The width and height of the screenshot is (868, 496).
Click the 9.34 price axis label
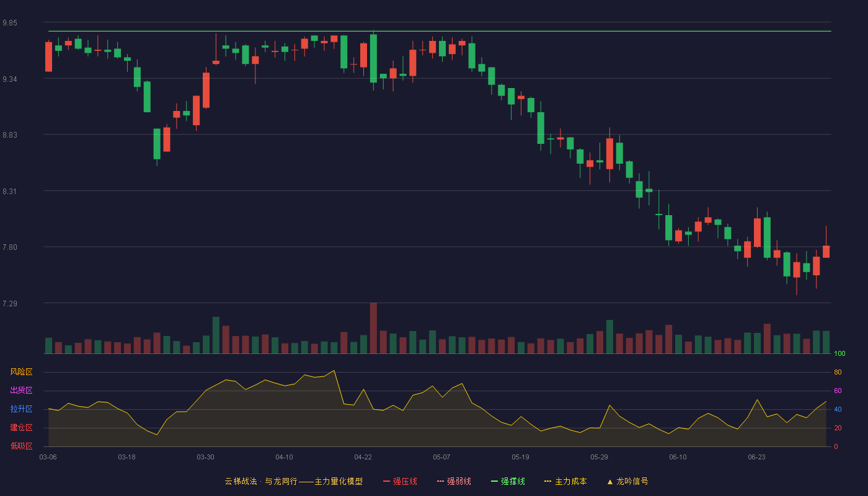tap(10, 79)
